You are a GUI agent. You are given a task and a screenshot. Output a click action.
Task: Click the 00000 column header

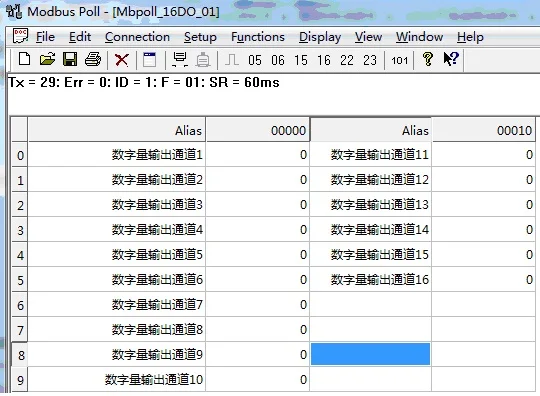[258, 130]
